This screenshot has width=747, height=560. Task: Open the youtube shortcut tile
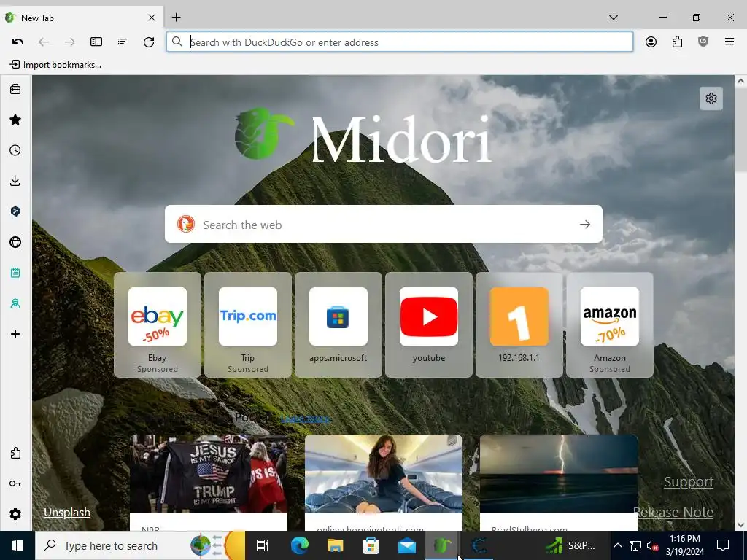click(x=429, y=324)
